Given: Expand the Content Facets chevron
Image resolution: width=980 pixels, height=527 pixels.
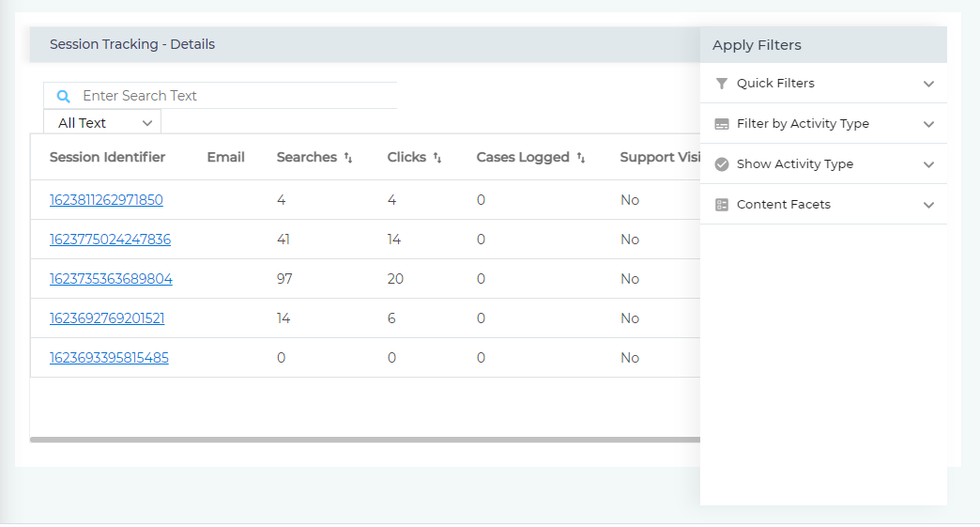Looking at the screenshot, I should click(x=928, y=205).
